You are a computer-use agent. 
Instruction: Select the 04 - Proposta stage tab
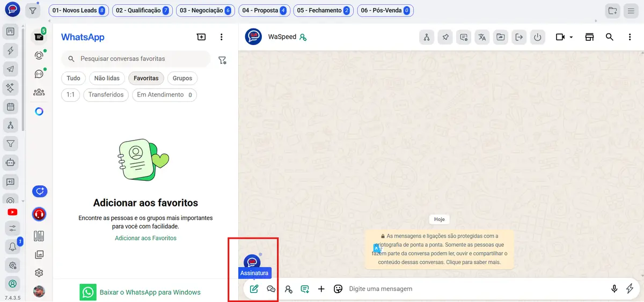(264, 10)
